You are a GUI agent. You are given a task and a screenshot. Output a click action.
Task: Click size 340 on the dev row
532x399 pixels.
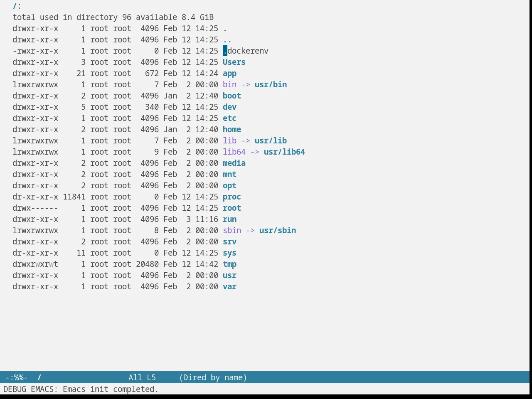(152, 107)
